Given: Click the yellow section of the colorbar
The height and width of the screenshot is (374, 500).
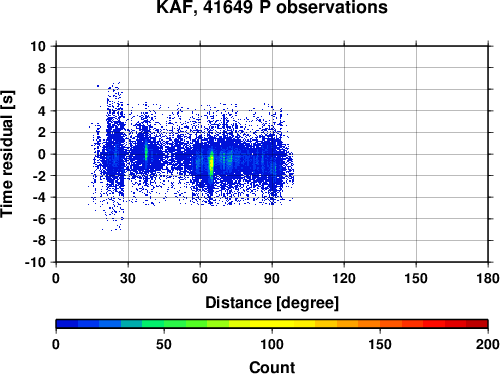Looking at the screenshot, I should (272, 324).
